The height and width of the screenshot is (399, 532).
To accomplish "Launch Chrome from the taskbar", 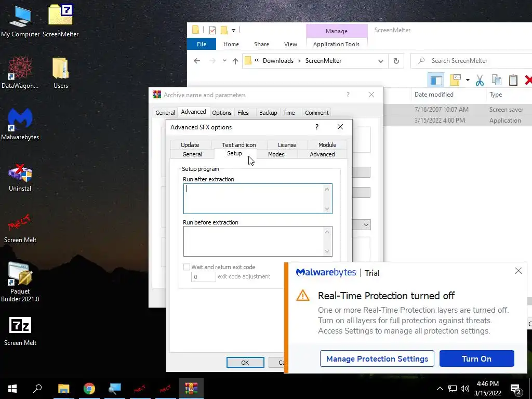I will (x=89, y=389).
